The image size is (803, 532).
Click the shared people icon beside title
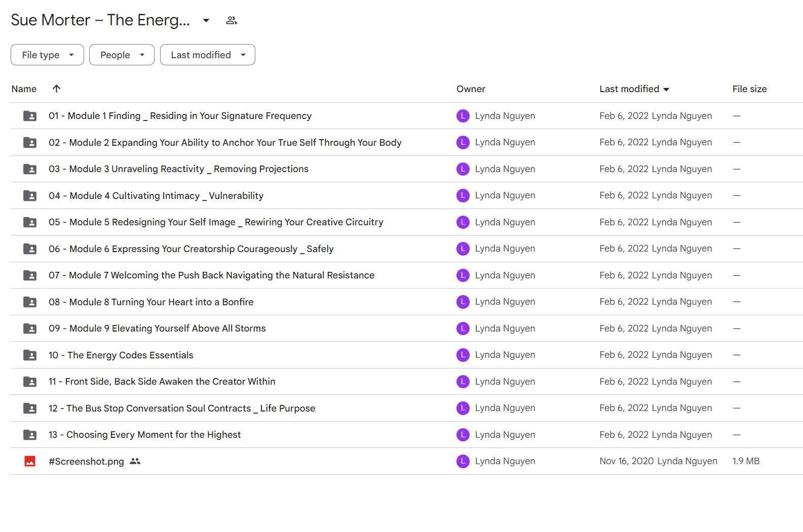[232, 20]
